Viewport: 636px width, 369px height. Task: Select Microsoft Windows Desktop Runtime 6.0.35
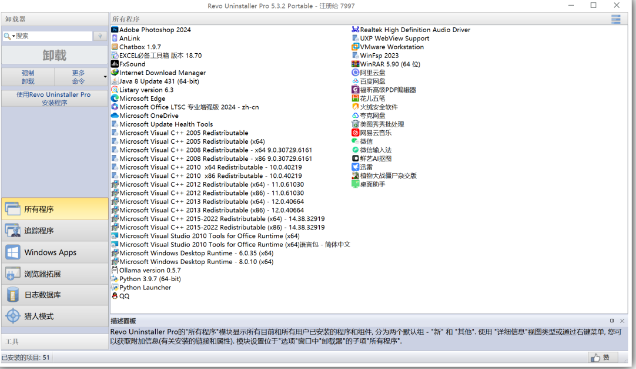pyautogui.click(x=192, y=253)
